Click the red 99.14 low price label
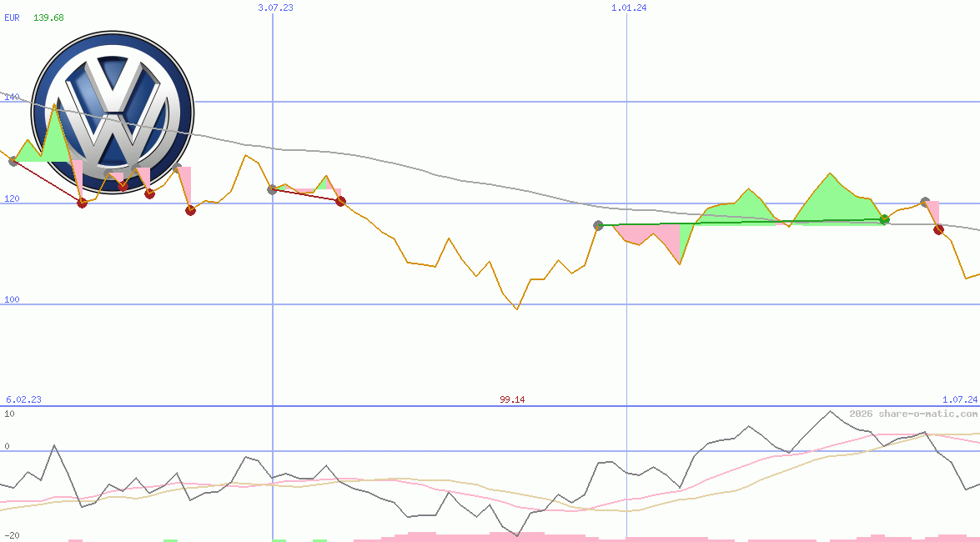 pos(512,399)
